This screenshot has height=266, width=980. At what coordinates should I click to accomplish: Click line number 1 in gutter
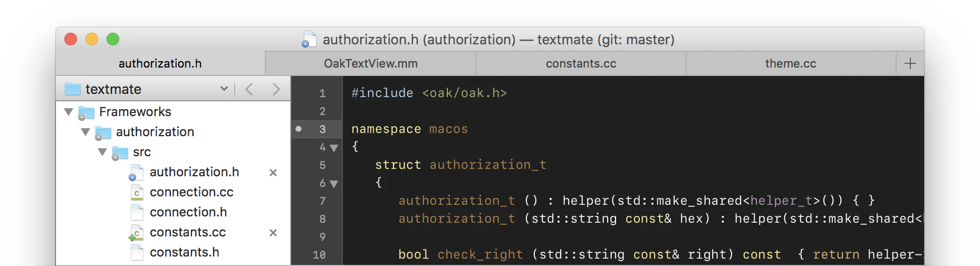322,93
